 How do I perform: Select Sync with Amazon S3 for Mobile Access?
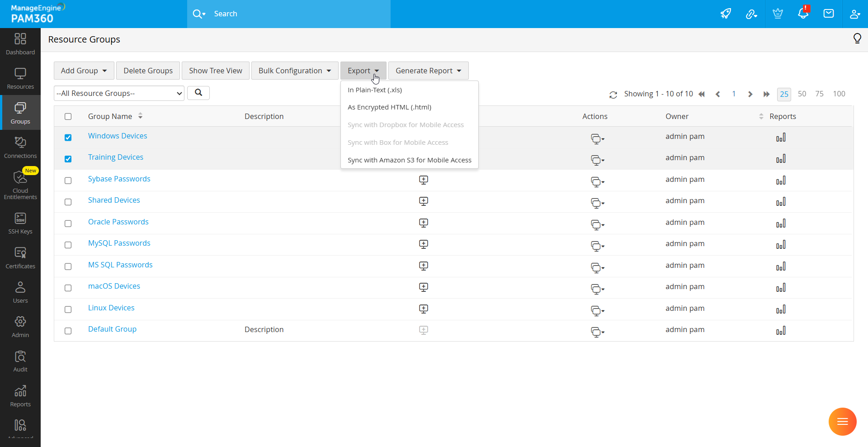pos(410,160)
